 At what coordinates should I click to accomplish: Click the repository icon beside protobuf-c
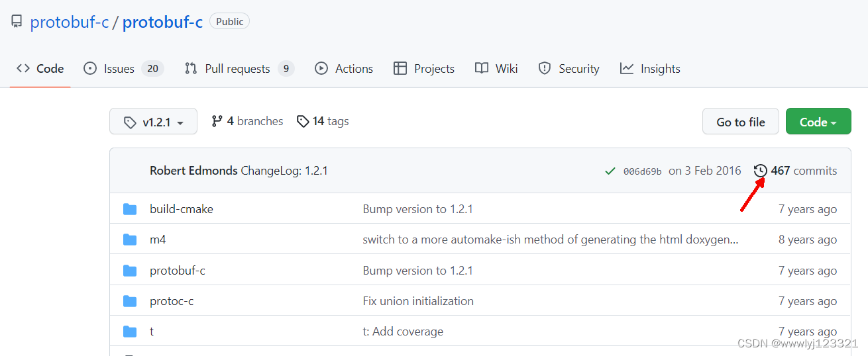[x=17, y=22]
